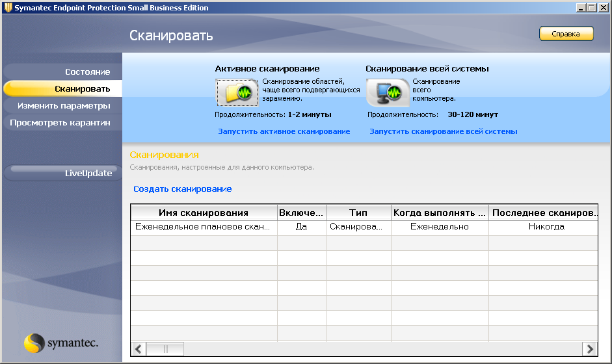Click Запустить активное сканирование link
The image size is (612, 364).
pos(284,131)
